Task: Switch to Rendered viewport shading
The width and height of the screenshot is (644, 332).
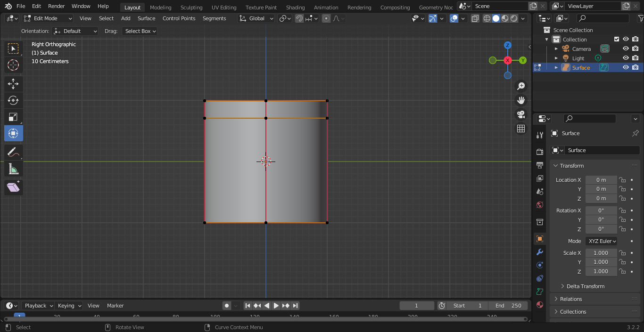Action: point(514,18)
